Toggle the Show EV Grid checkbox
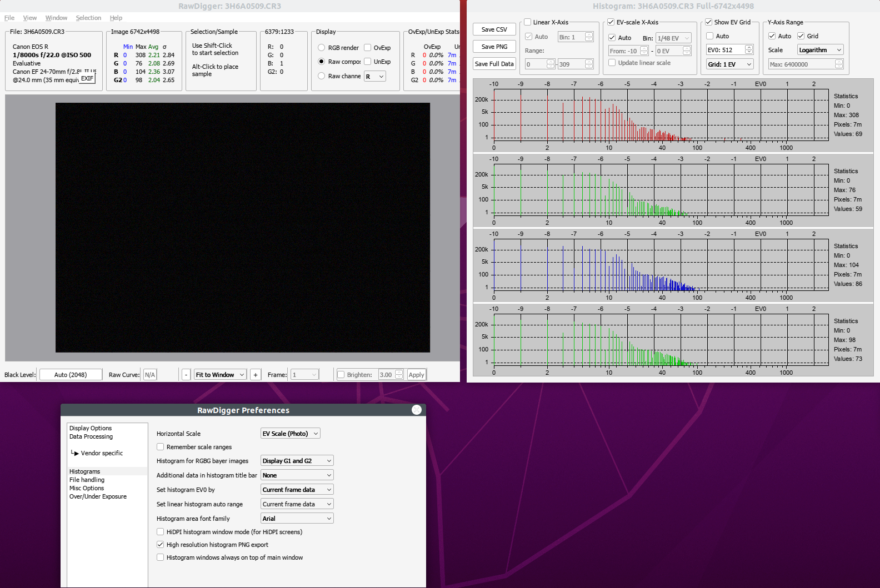The height and width of the screenshot is (588, 880). pyautogui.click(x=709, y=22)
